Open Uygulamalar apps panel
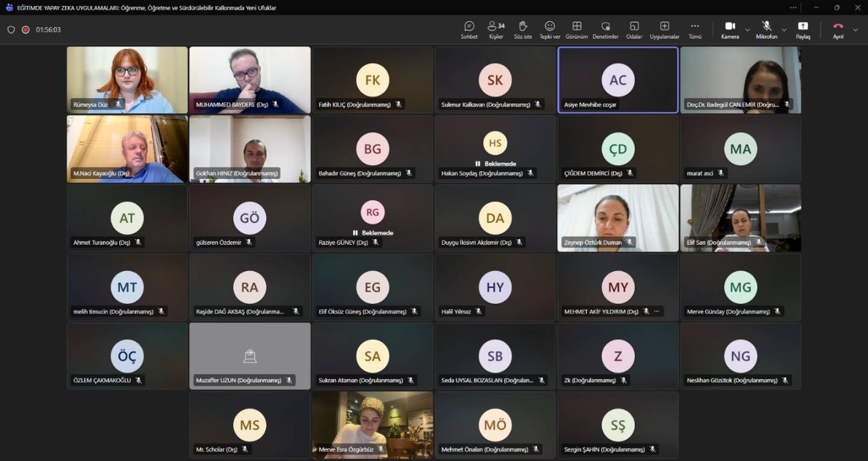868x461 pixels. pos(664,30)
